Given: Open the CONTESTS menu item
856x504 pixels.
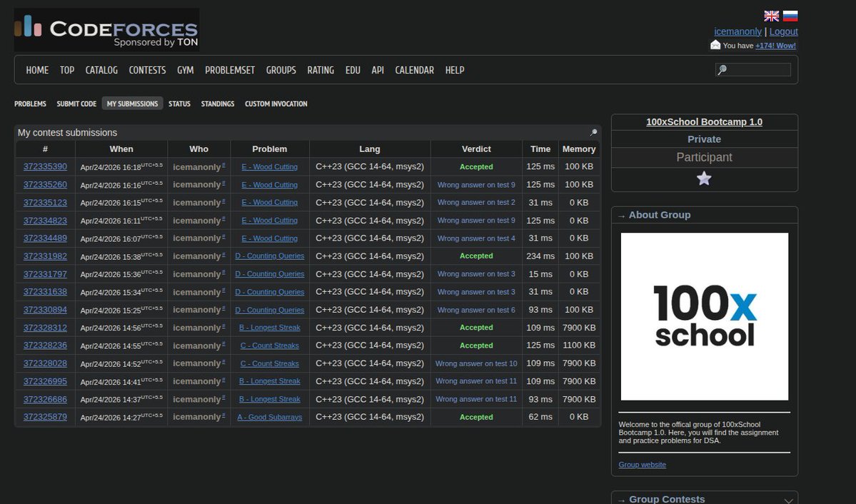Looking at the screenshot, I should pyautogui.click(x=147, y=70).
